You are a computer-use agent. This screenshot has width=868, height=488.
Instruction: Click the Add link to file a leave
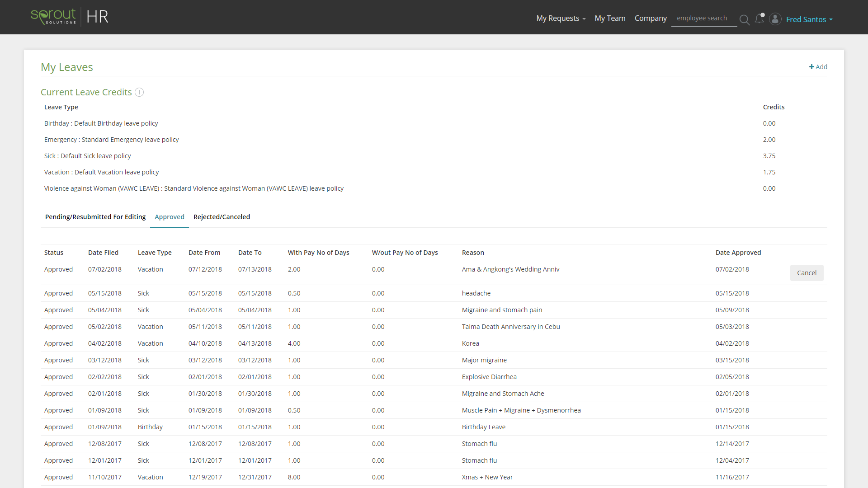coord(821,66)
